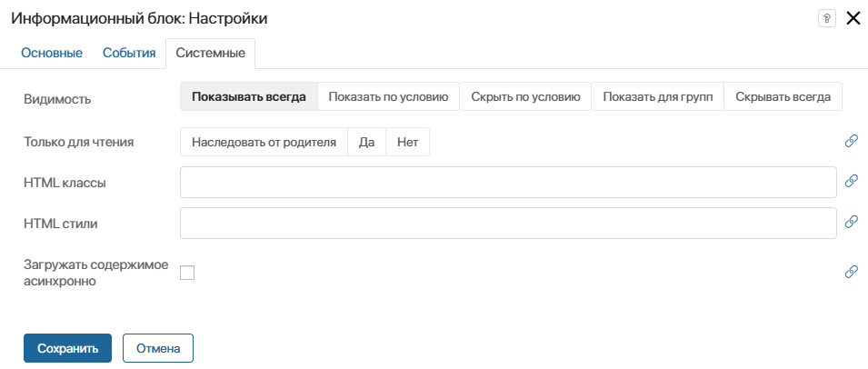Close the Информационный блок settings dialog
Screen dimensions: 868x369
click(x=853, y=19)
